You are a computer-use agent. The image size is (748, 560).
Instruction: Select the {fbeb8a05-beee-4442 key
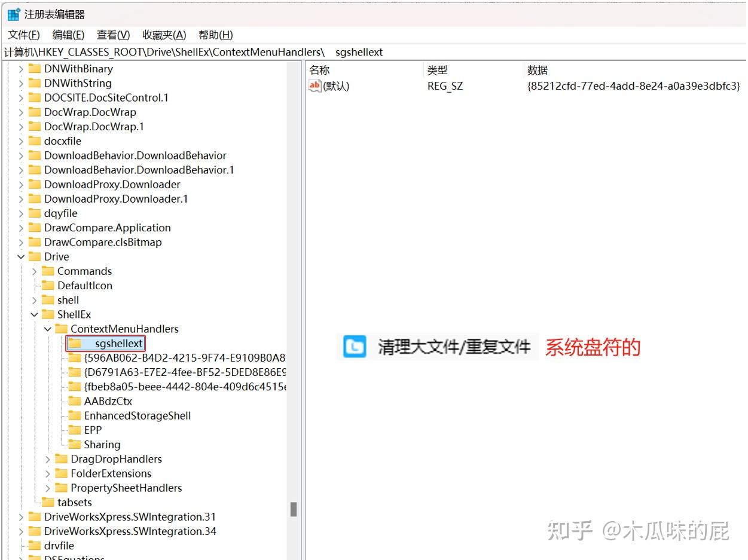pyautogui.click(x=185, y=387)
